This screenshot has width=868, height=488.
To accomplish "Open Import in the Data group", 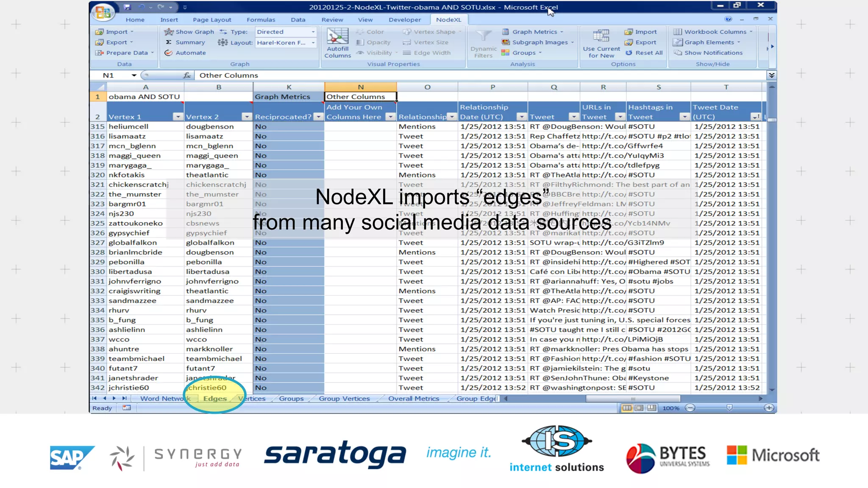I will (x=114, y=32).
